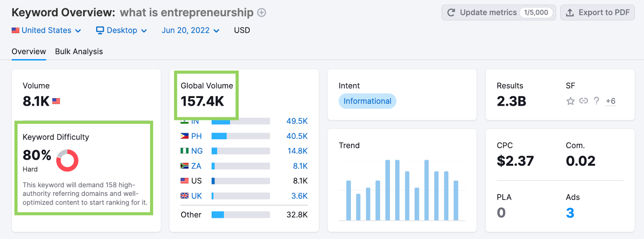Click the Philippines flag icon
Image resolution: width=644 pixels, height=239 pixels.
[184, 136]
